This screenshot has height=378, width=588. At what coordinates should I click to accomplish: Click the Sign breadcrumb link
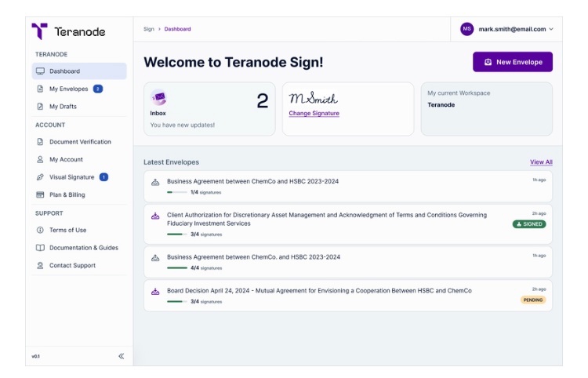click(x=149, y=29)
